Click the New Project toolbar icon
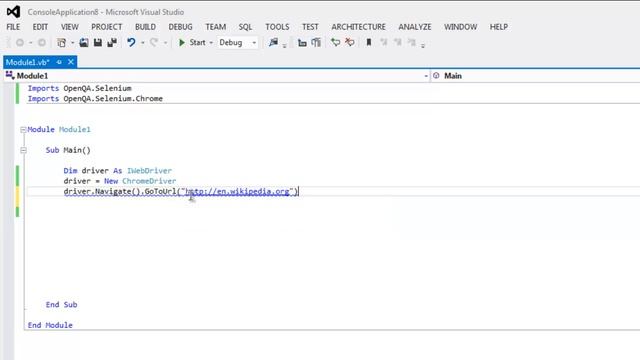The width and height of the screenshot is (640, 360). [62, 42]
